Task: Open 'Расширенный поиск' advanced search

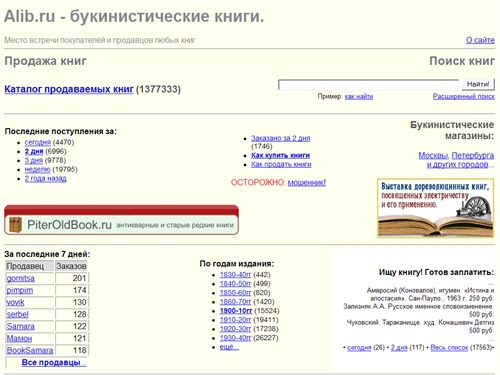Action: (x=464, y=96)
